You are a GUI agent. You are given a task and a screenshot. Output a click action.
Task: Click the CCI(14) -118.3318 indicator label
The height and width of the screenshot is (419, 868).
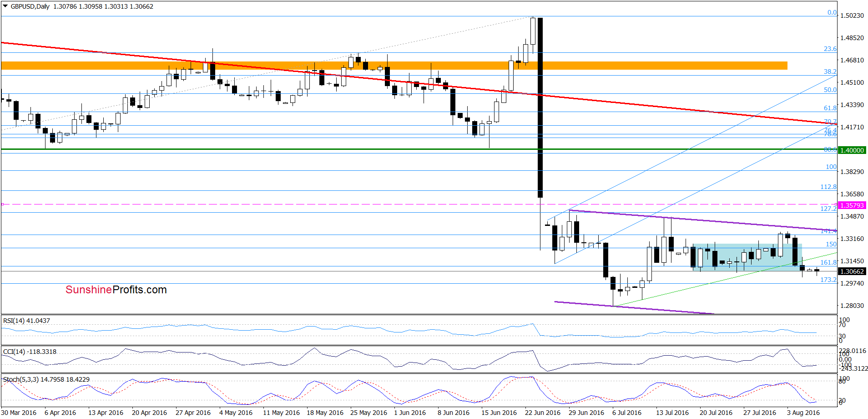[30, 352]
